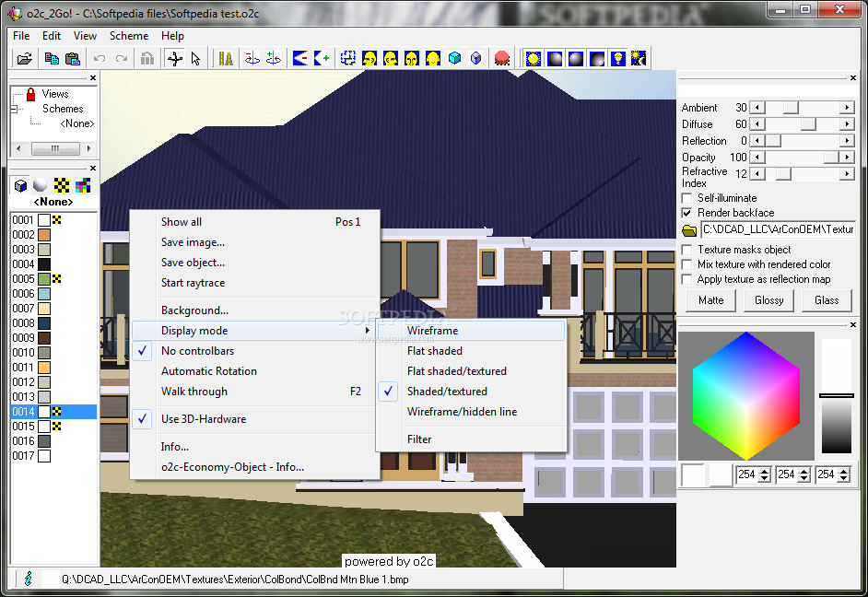Choose Wireframe/hidden line display mode

coord(472,412)
